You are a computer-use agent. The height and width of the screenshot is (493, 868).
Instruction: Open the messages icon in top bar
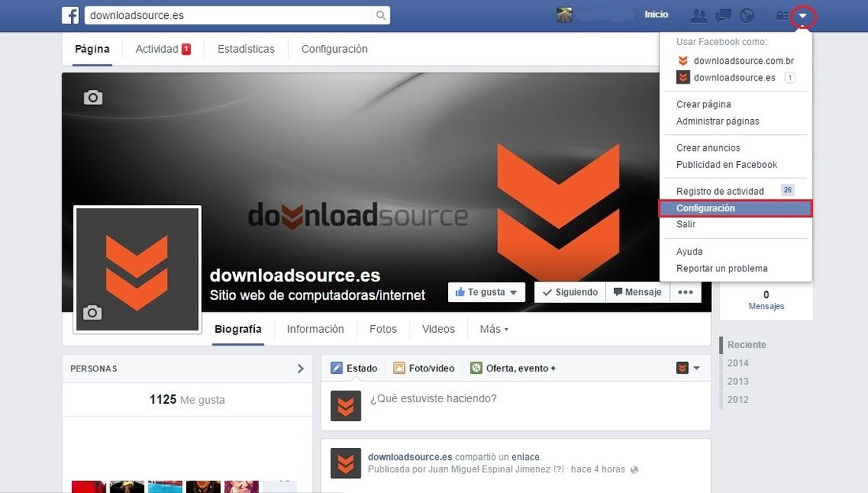[723, 16]
